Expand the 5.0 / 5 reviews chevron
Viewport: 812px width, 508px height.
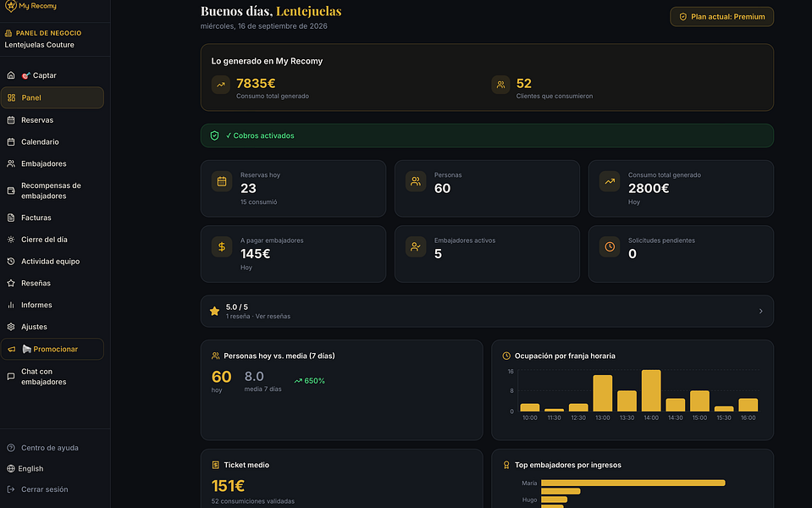click(x=760, y=312)
